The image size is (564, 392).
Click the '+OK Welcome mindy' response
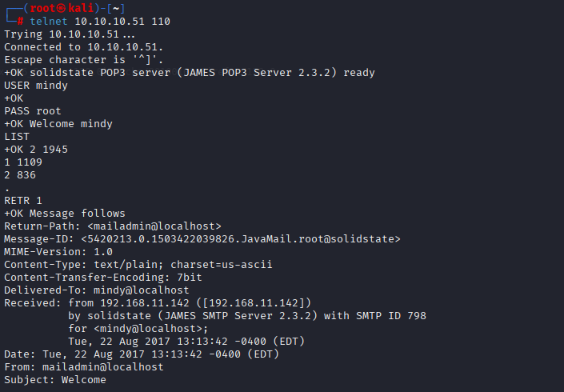pyautogui.click(x=58, y=124)
